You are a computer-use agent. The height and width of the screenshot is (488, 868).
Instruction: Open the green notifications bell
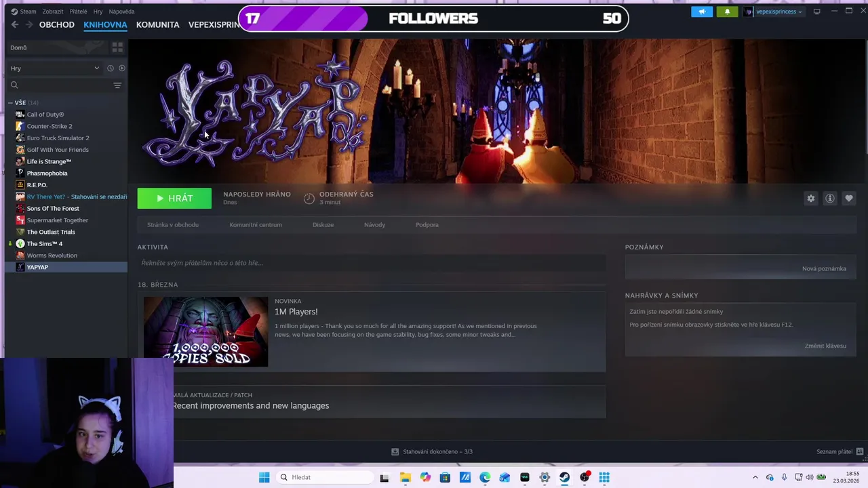point(727,12)
